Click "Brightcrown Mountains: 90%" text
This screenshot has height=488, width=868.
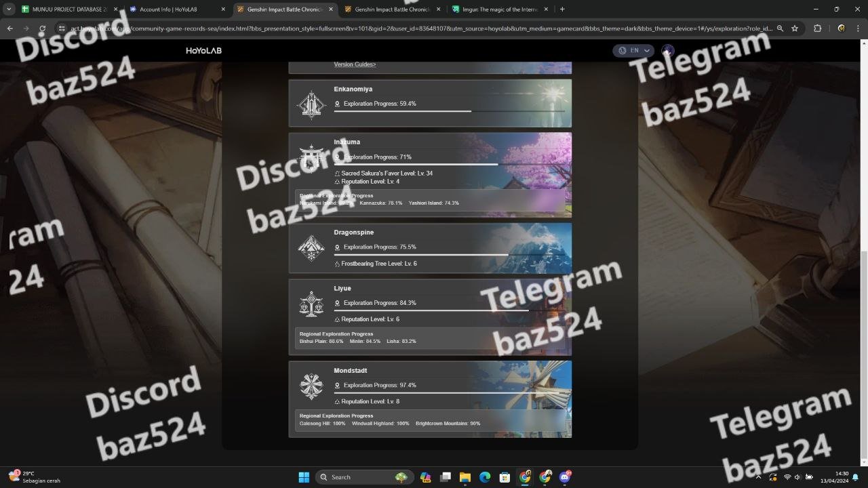coord(448,424)
